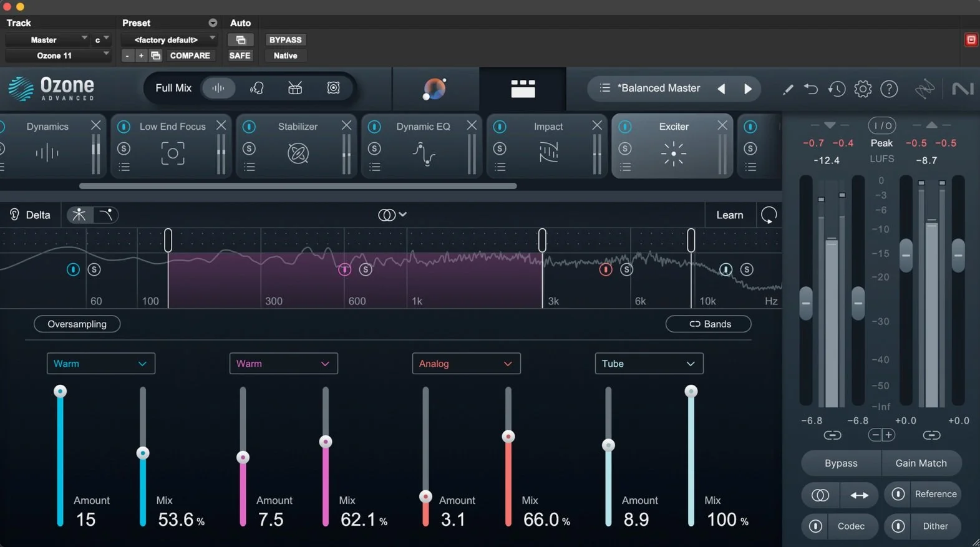Screen dimensions: 980x547
Task: Select the headphone-ear focus icon next to Full Mix
Action: pos(257,88)
